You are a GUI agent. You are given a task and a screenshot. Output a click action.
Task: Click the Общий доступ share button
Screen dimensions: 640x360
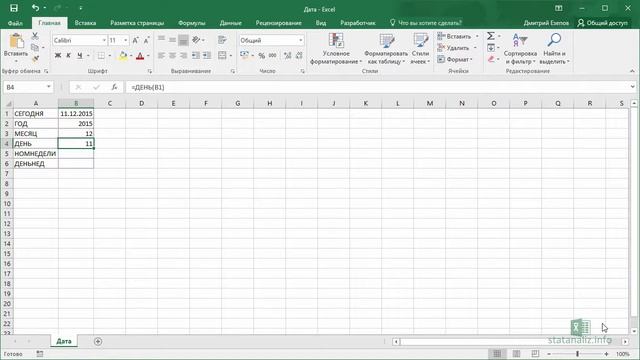(x=602, y=23)
